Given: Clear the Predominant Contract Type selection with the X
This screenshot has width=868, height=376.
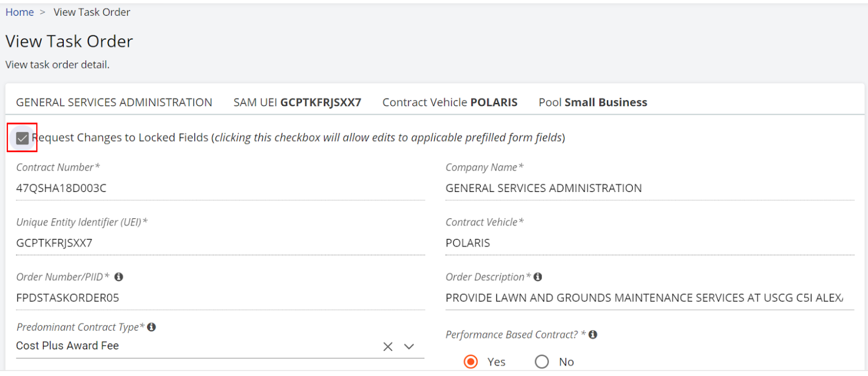Looking at the screenshot, I should pyautogui.click(x=388, y=346).
